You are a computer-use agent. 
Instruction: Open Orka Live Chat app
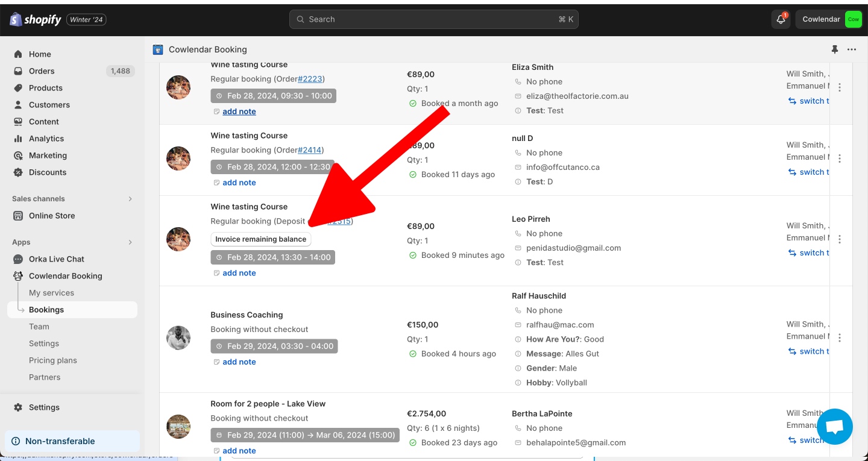click(x=56, y=259)
